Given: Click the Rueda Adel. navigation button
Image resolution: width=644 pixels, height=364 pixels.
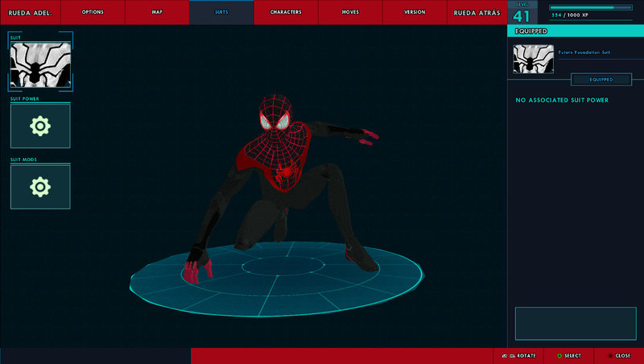Looking at the screenshot, I should (x=31, y=12).
